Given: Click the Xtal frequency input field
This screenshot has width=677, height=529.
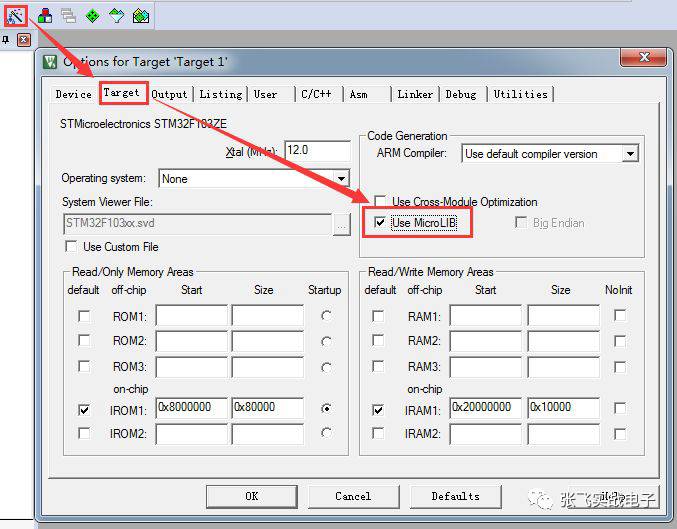Looking at the screenshot, I should pos(317,152).
